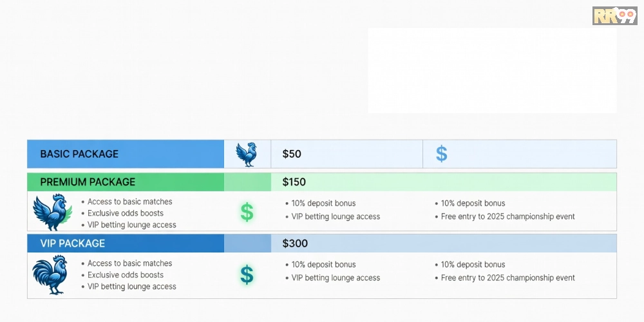This screenshot has height=322, width=644.
Task: Select the VIP PACKAGE header
Action: 126,243
